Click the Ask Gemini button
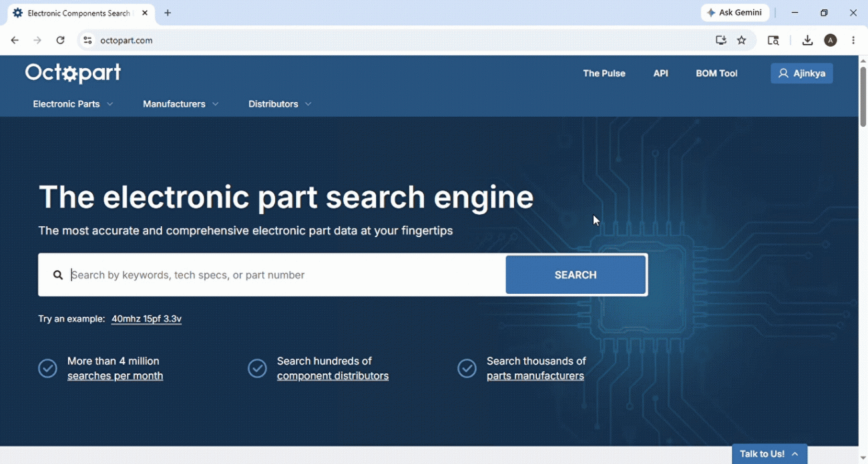The height and width of the screenshot is (464, 868). pyautogui.click(x=735, y=13)
